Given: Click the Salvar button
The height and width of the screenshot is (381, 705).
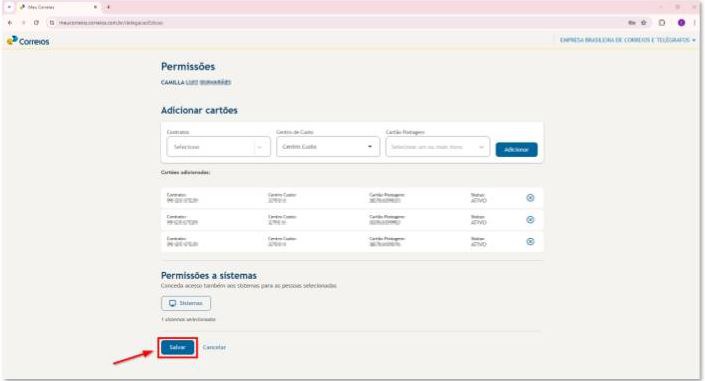Looking at the screenshot, I should tap(177, 347).
